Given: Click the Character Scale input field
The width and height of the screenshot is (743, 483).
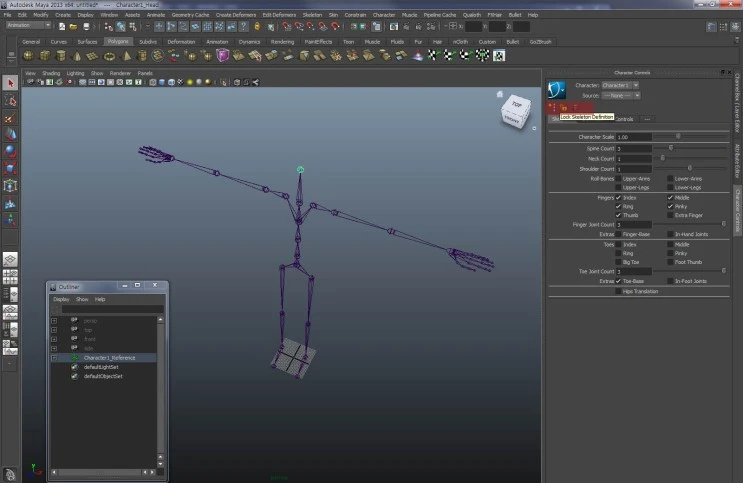Looking at the screenshot, I should tap(633, 137).
